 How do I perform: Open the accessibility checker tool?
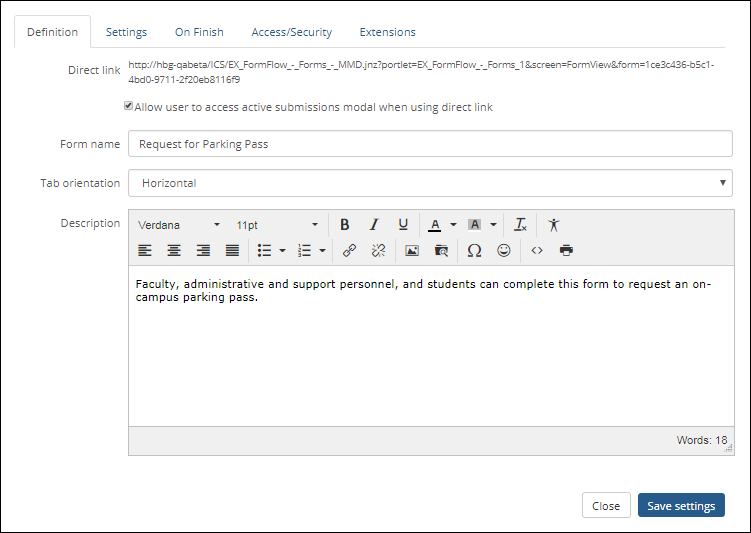pos(553,225)
